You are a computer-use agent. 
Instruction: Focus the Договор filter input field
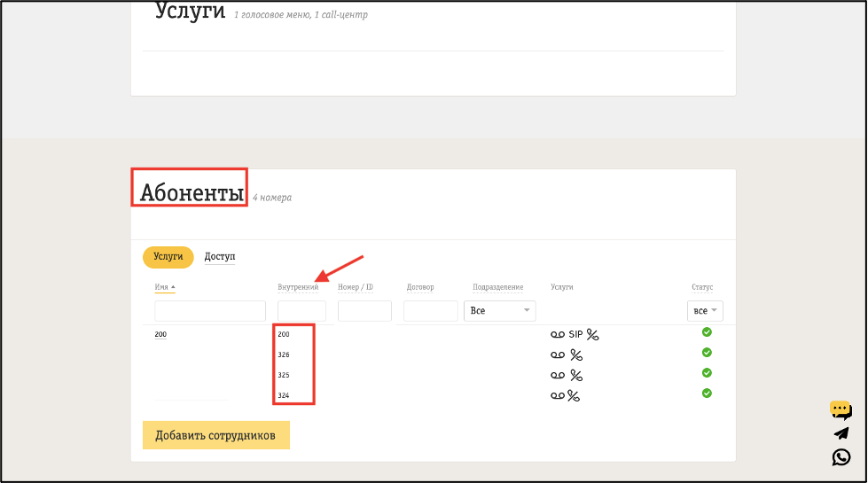click(x=431, y=311)
